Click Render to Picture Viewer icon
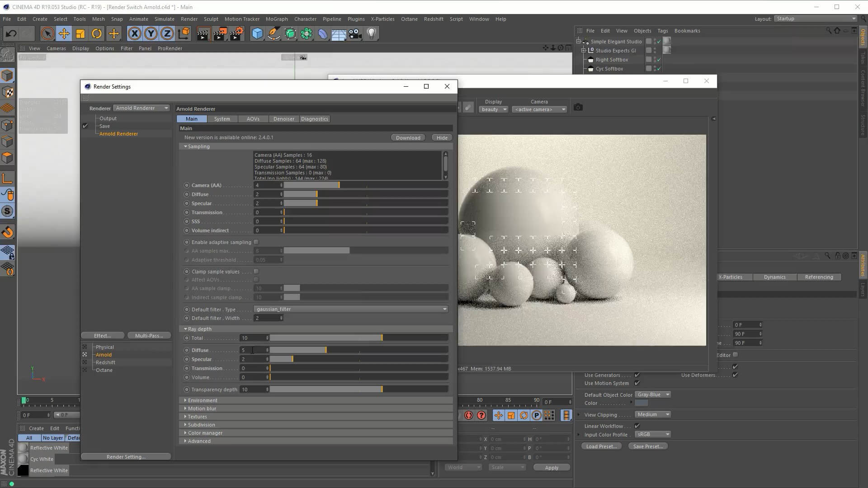 pos(220,33)
